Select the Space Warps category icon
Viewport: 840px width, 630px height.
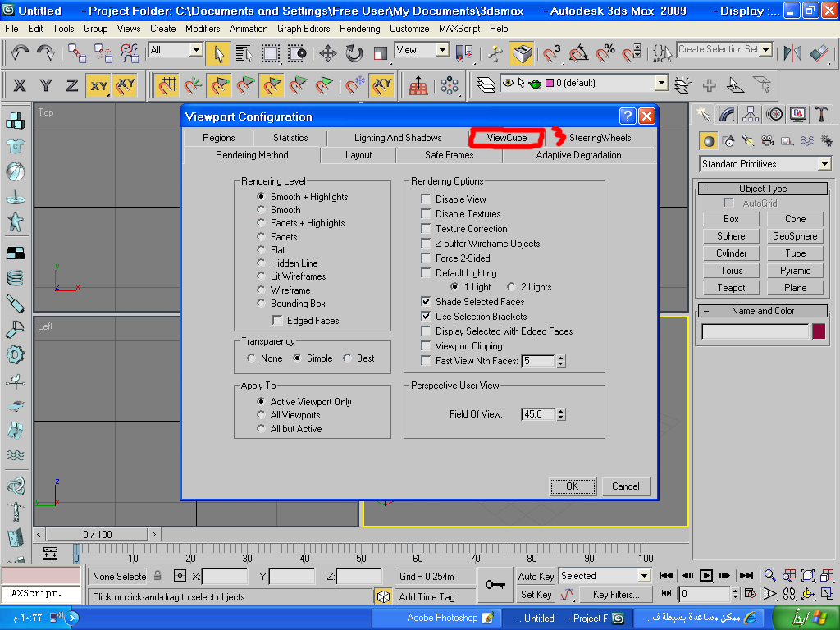pyautogui.click(x=807, y=141)
